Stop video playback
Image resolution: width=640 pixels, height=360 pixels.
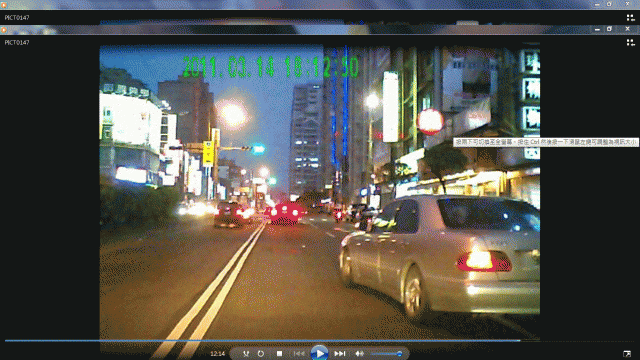coord(279,353)
